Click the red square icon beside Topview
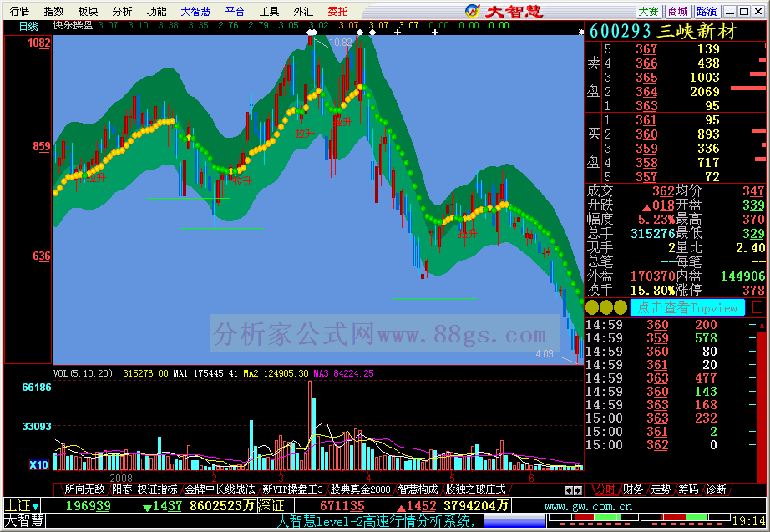Viewport: 770px width, 532px height. (757, 307)
